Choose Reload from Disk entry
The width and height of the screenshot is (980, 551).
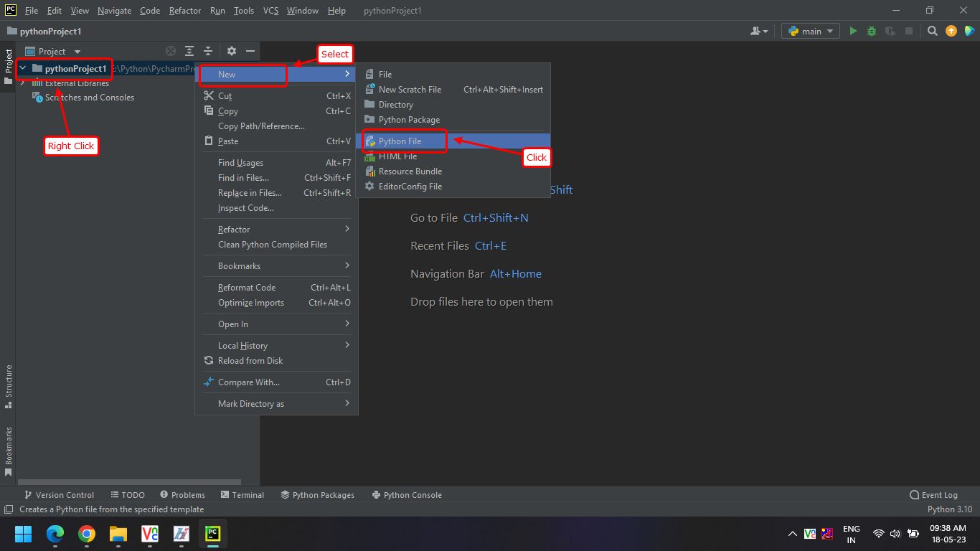[x=276, y=361]
